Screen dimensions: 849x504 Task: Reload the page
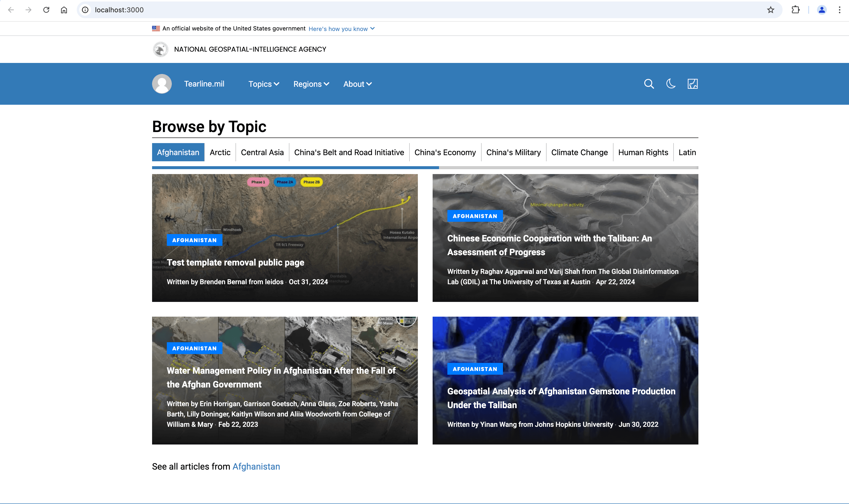46,10
